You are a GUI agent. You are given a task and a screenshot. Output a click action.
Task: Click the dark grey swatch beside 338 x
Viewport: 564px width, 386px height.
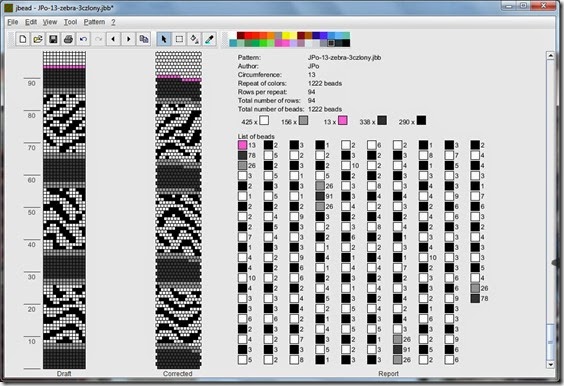(x=382, y=121)
